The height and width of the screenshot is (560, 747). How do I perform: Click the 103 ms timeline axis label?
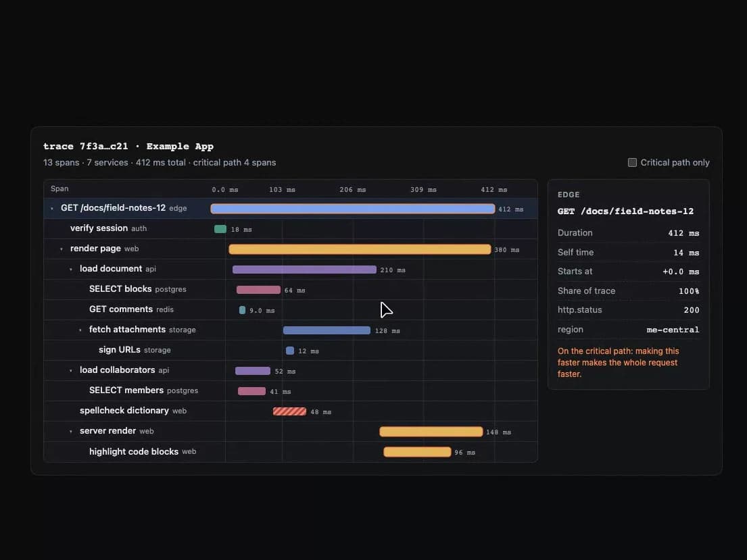tap(282, 190)
